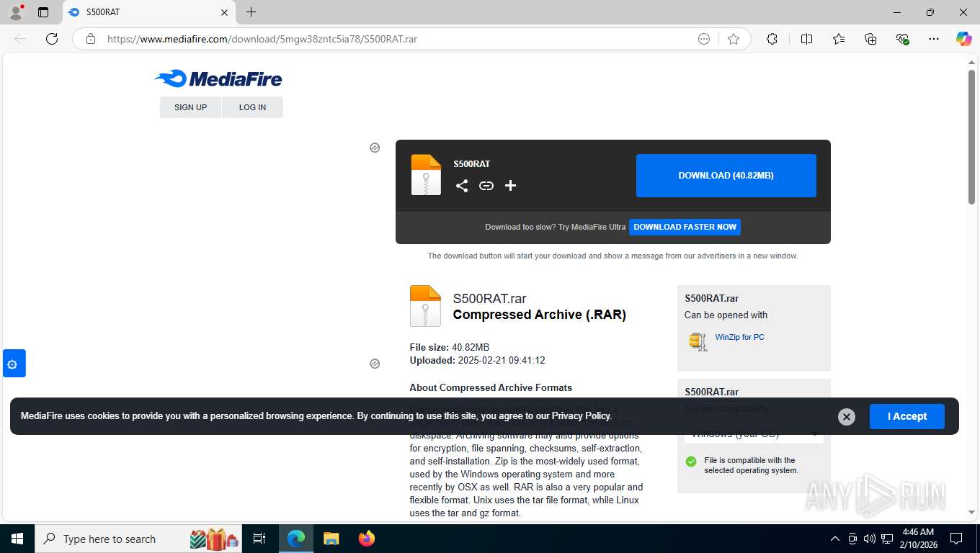Click DOWNLOAD FASTER NOW button
The height and width of the screenshot is (553, 980).
tap(685, 227)
